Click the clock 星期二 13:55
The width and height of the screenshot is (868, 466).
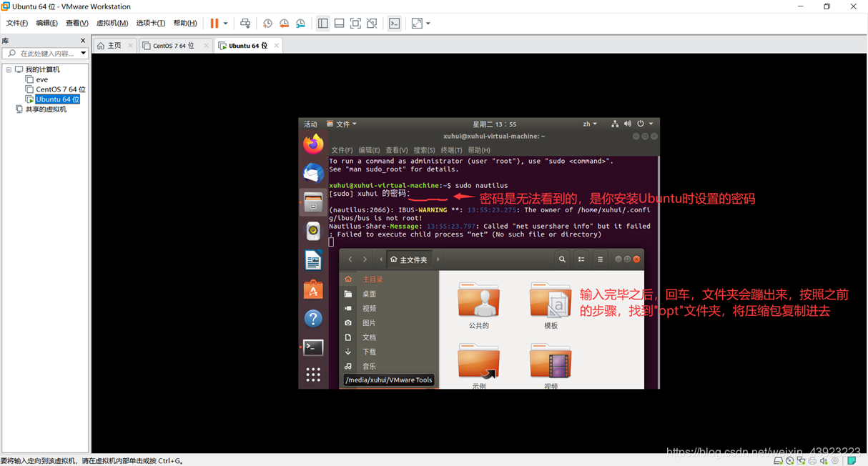coord(494,124)
